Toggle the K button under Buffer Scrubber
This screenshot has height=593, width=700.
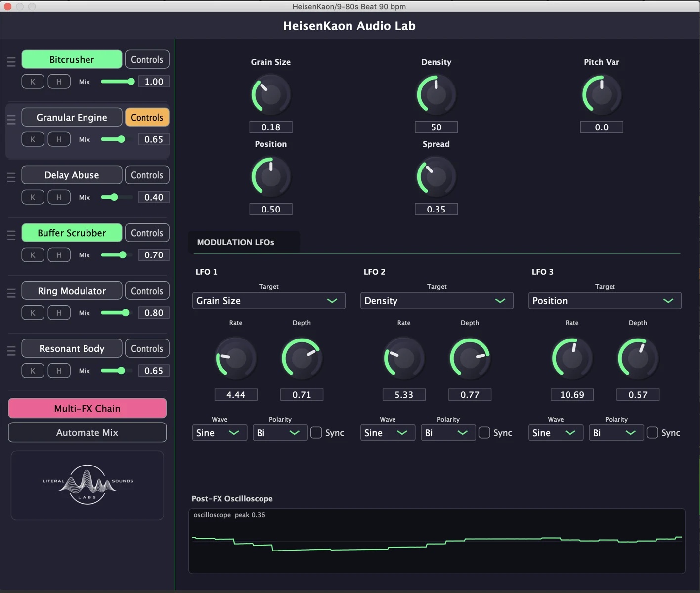click(33, 255)
